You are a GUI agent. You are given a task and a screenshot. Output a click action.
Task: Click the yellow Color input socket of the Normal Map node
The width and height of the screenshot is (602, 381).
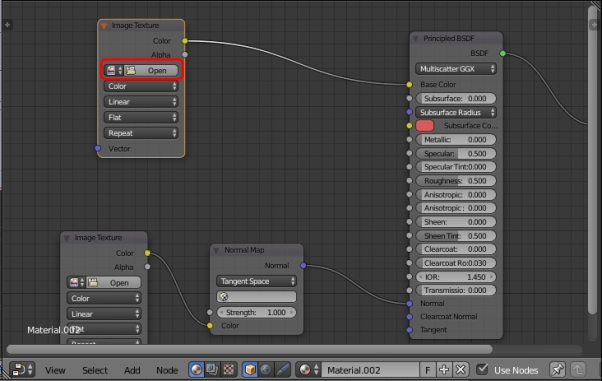[x=210, y=326]
